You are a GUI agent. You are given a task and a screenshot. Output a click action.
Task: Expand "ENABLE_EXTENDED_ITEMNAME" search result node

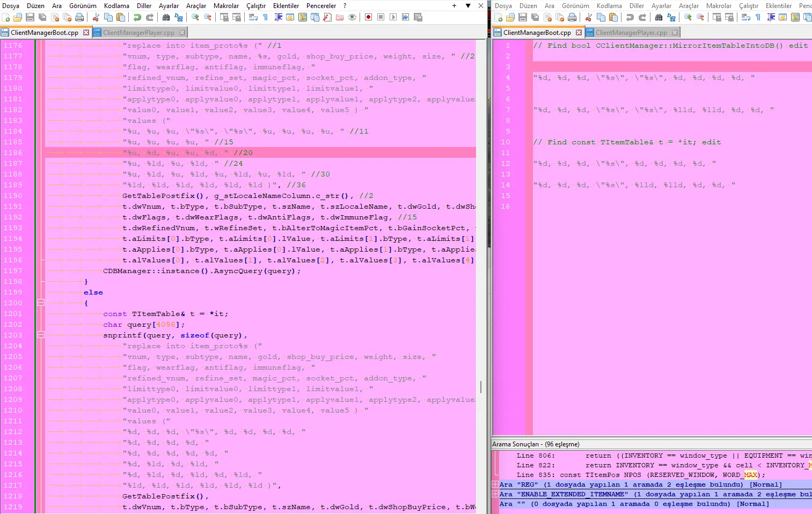tap(495, 494)
